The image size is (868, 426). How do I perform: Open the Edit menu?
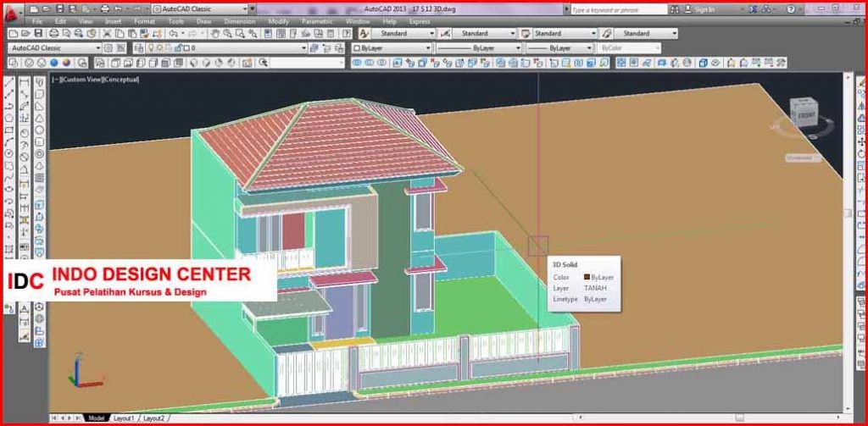60,21
